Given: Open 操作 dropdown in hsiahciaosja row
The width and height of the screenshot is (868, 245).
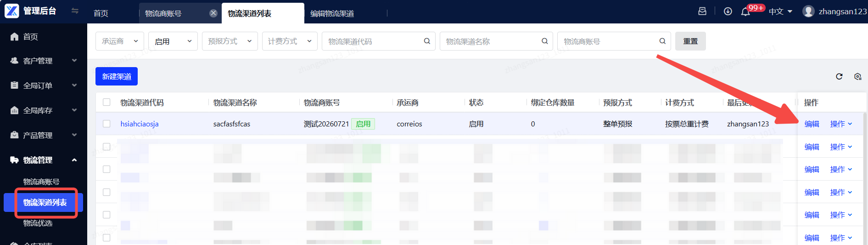Looking at the screenshot, I should (x=841, y=124).
